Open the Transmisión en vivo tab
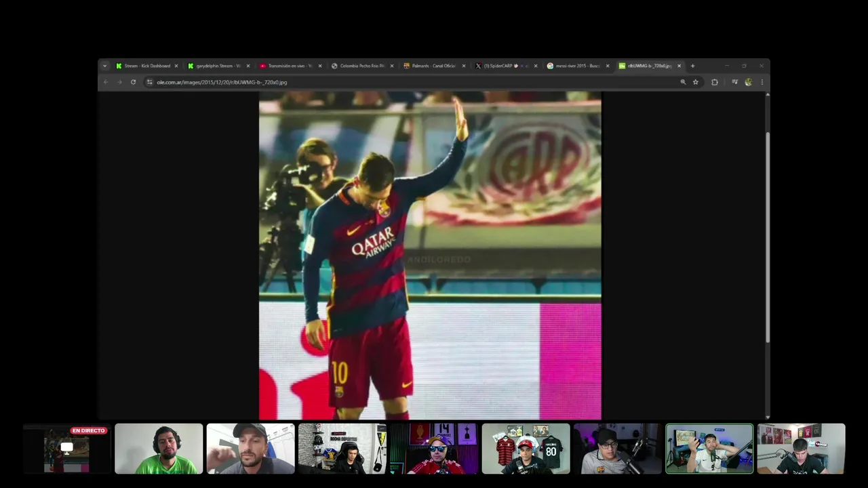This screenshot has width=868, height=488. pos(290,66)
